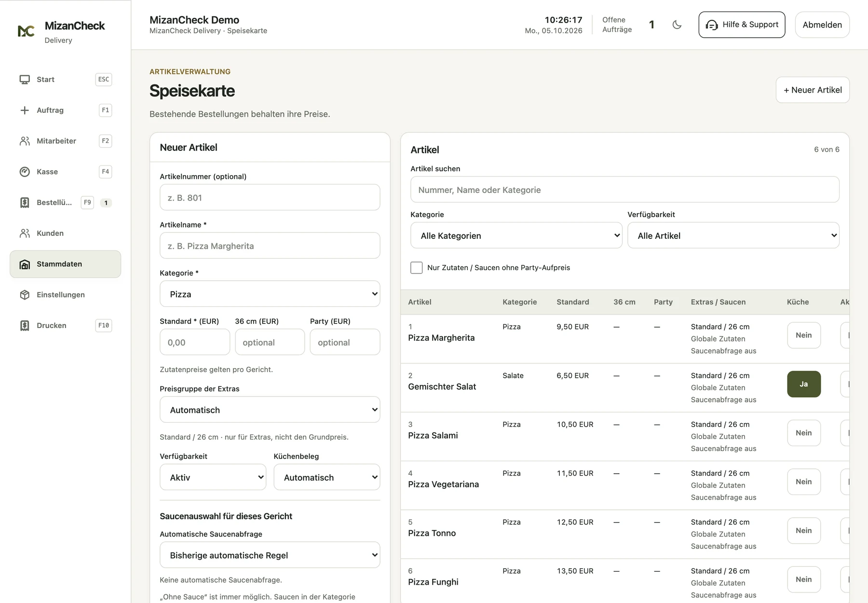Open the Küchenbeleg dropdown
Image resolution: width=868 pixels, height=603 pixels.
(x=327, y=477)
